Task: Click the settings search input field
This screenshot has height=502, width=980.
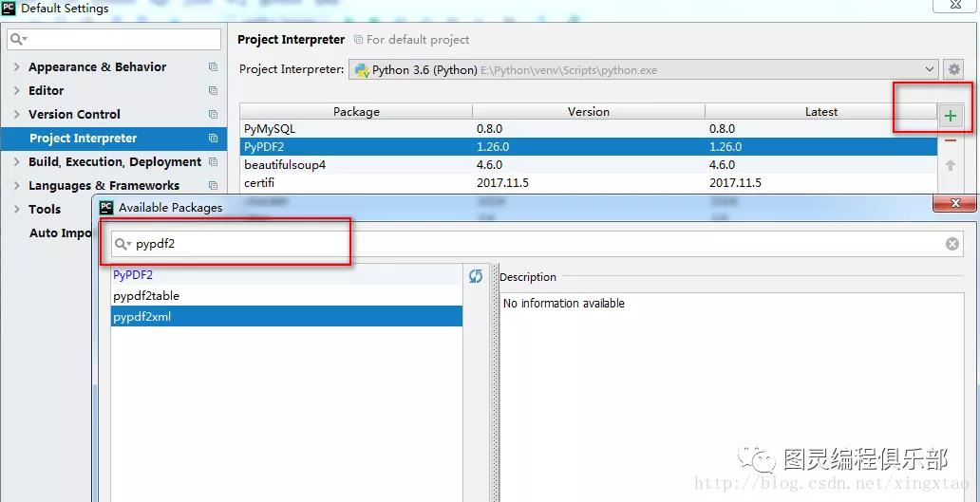Action: click(114, 39)
